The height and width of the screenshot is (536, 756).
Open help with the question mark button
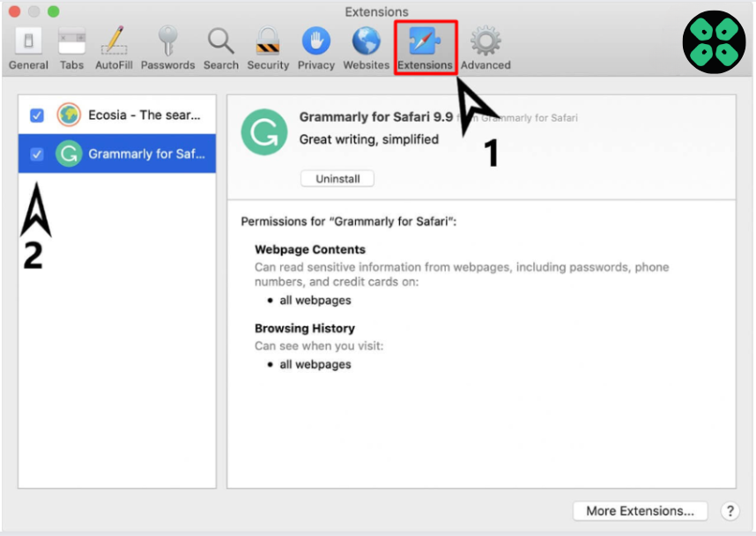tap(730, 510)
